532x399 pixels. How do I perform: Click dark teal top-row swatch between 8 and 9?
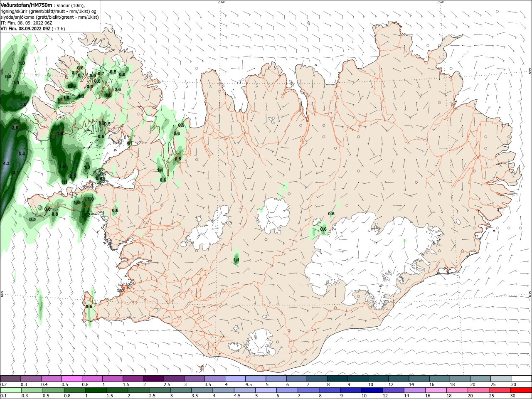[338, 379]
